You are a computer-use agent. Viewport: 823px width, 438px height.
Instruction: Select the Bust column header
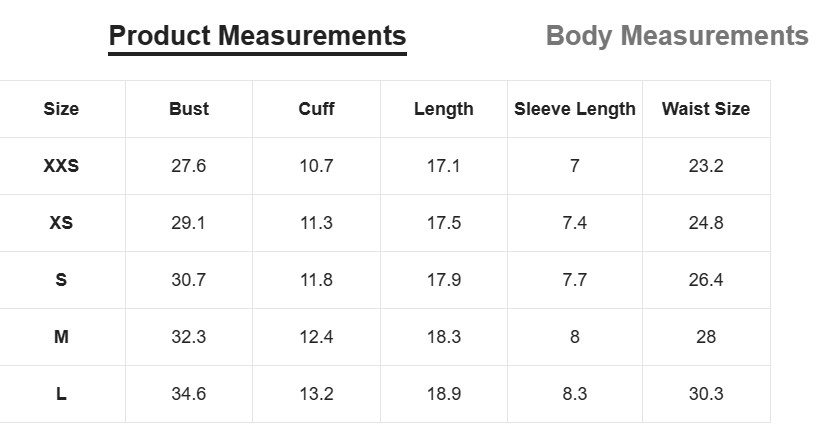pyautogui.click(x=189, y=109)
